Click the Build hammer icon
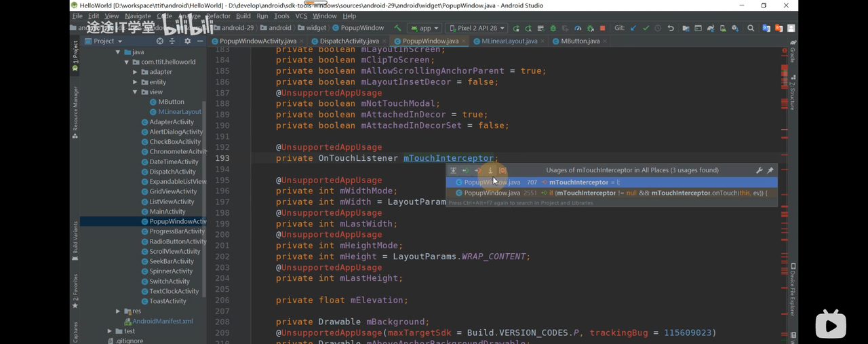This screenshot has width=868, height=344. tap(397, 28)
